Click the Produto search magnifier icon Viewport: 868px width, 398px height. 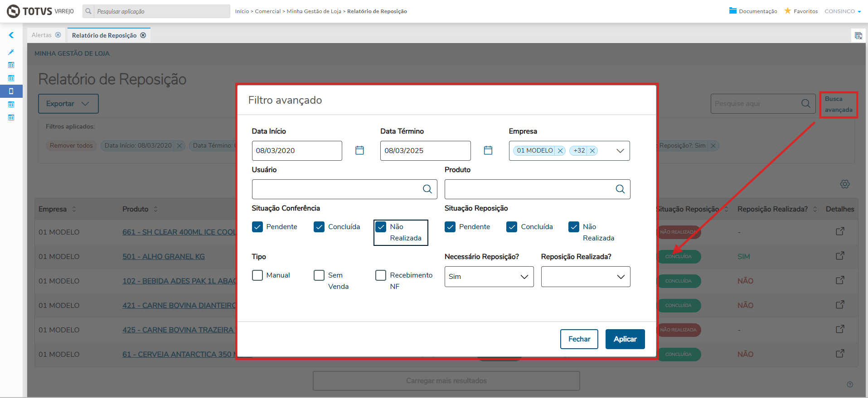(620, 189)
